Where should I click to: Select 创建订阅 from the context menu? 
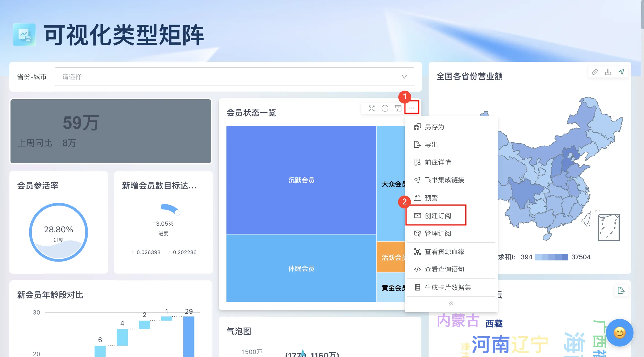point(438,215)
